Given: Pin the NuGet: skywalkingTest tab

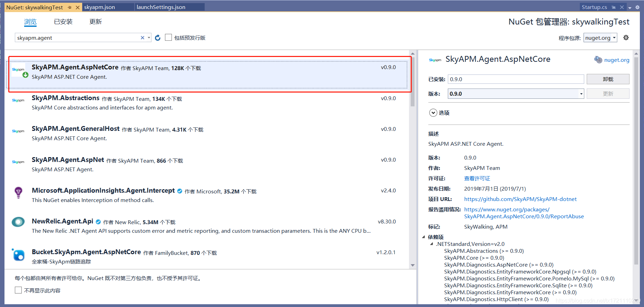Looking at the screenshot, I should (70, 7).
